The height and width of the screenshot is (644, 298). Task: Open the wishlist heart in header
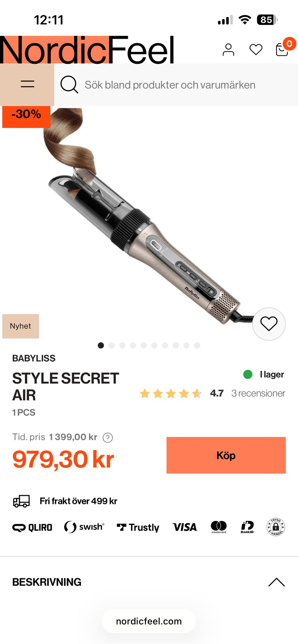tap(256, 50)
